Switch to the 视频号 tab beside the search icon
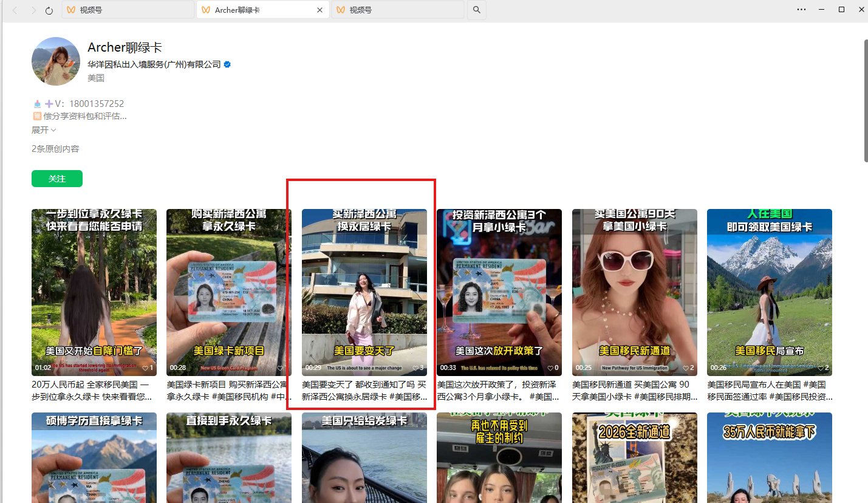This screenshot has width=868, height=503. [x=398, y=10]
